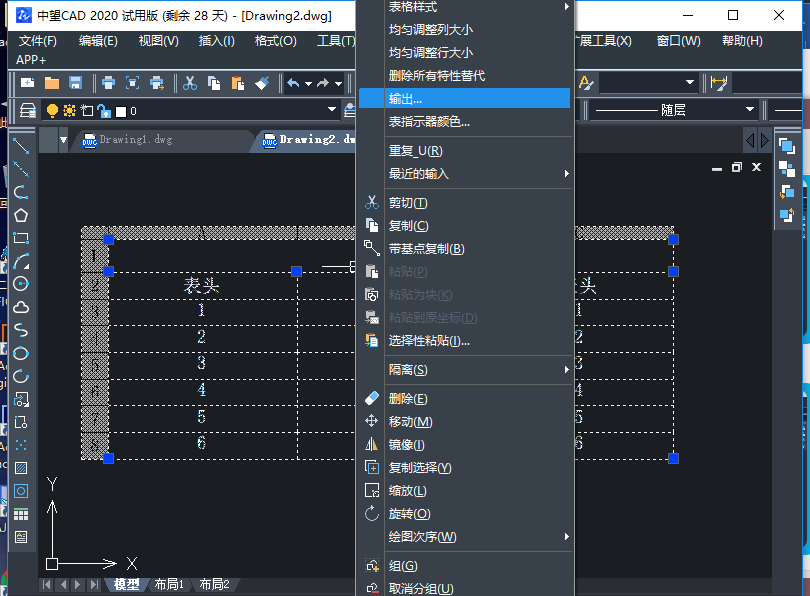Image resolution: width=810 pixels, height=596 pixels.
Task: Open the 随层 linetype dropdown
Action: tap(750, 110)
